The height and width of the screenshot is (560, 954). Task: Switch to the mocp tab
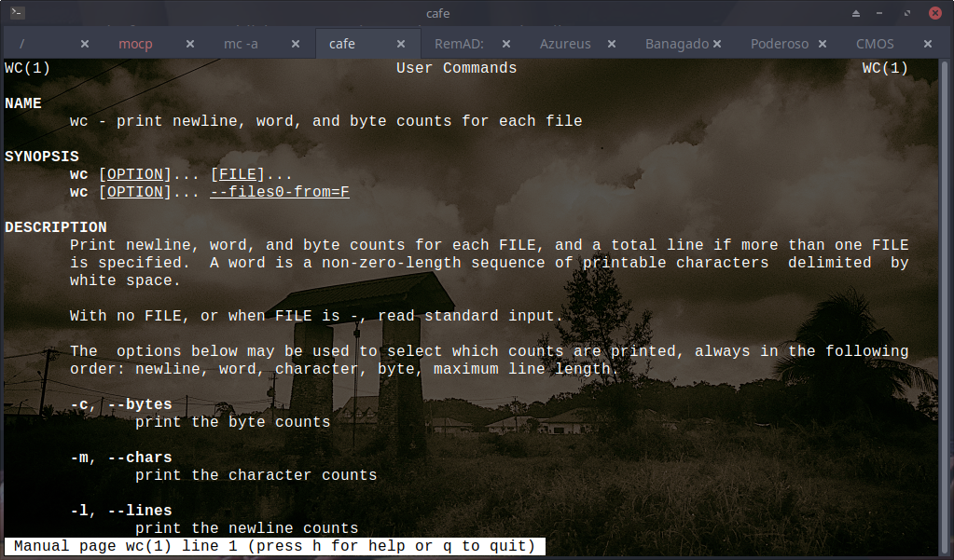tap(135, 44)
